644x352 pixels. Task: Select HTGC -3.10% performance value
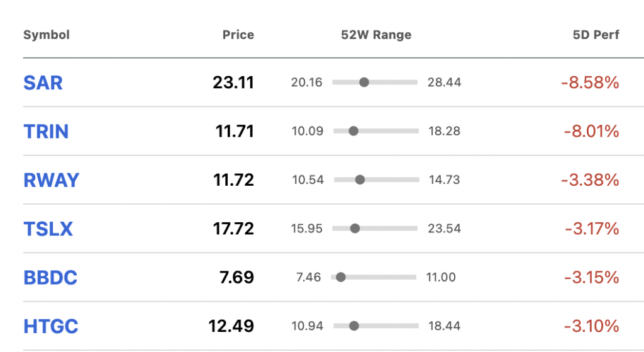pyautogui.click(x=591, y=327)
